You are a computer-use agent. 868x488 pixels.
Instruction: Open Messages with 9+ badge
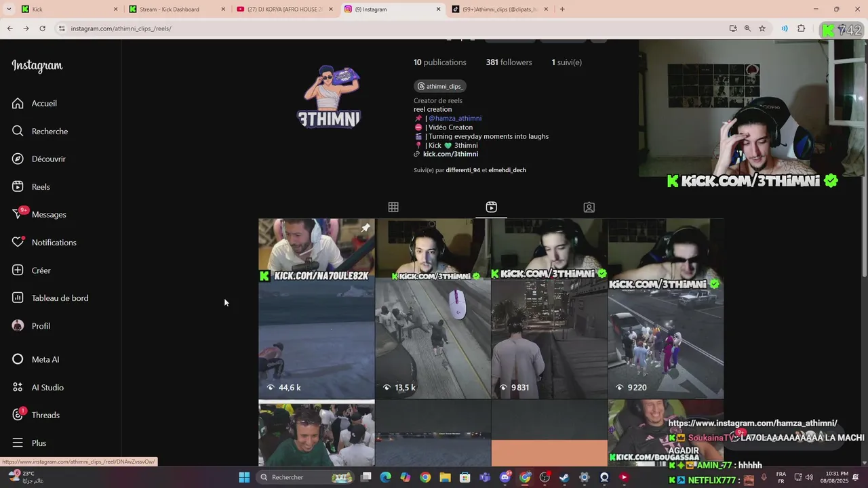pos(39,214)
